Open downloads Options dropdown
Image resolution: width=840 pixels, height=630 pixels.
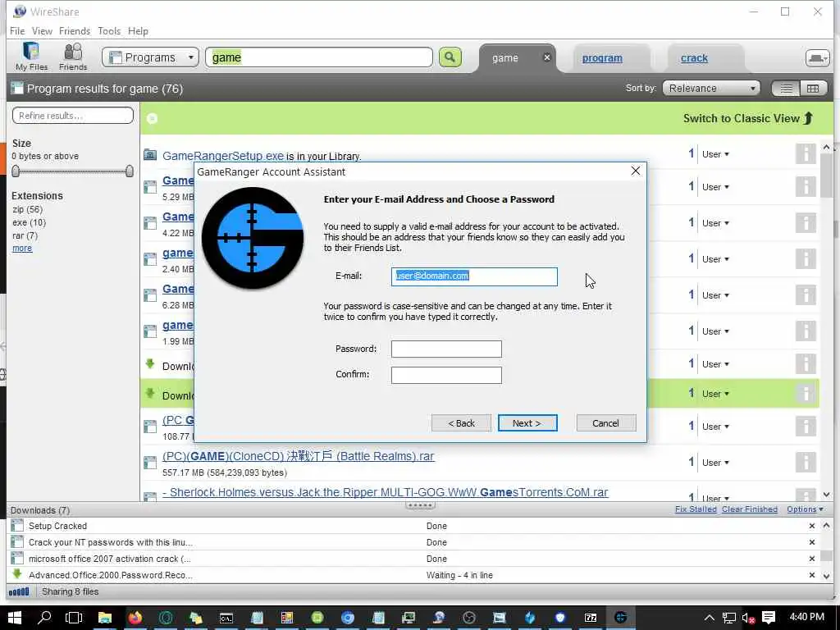coord(805,509)
